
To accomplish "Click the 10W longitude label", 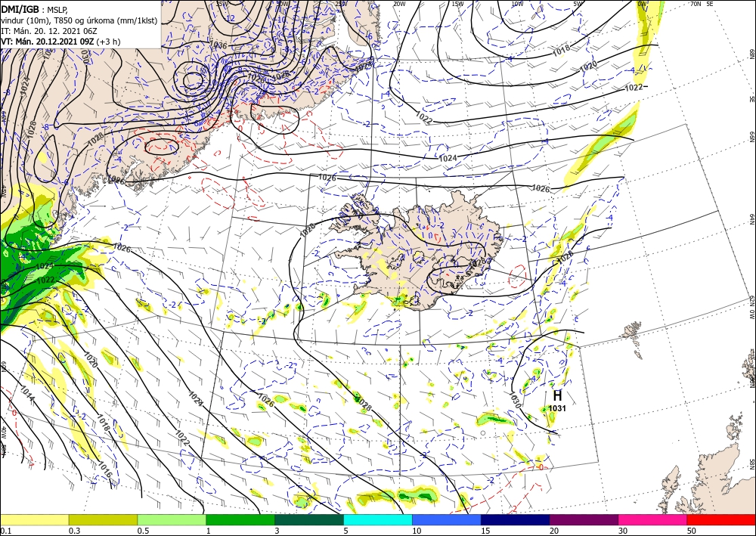I will coord(517,4).
